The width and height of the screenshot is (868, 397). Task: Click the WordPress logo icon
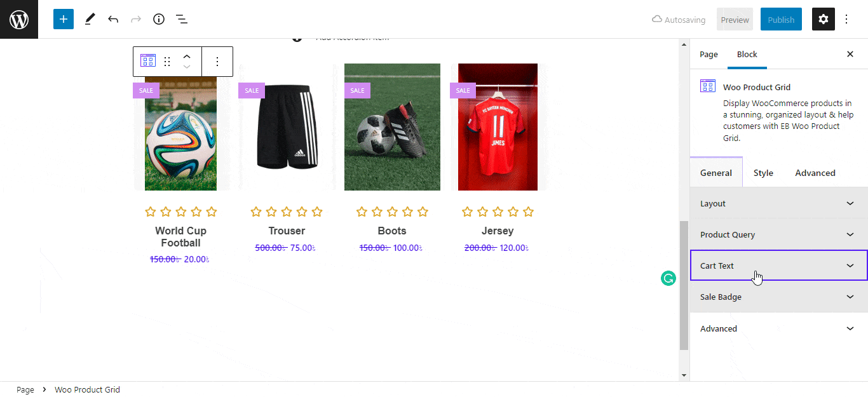(19, 19)
